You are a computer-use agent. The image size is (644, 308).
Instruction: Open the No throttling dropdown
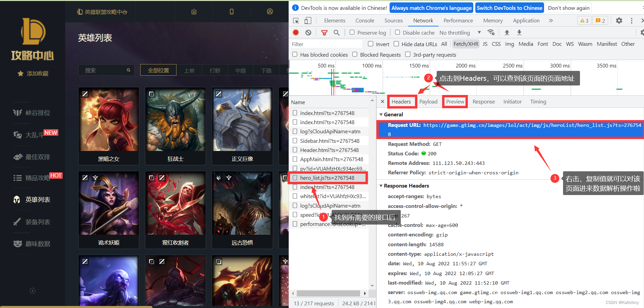click(460, 33)
